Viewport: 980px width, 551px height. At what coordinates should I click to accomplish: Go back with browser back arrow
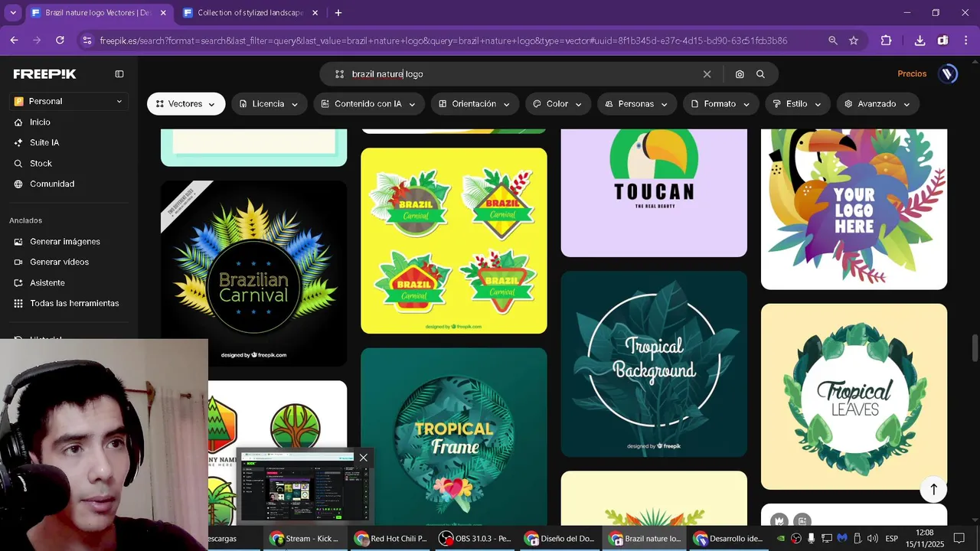14,41
